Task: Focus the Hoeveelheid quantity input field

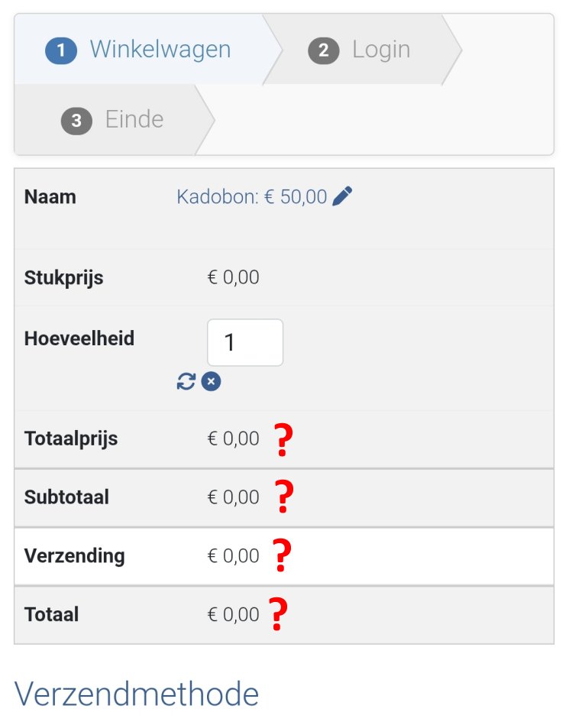Action: point(245,342)
